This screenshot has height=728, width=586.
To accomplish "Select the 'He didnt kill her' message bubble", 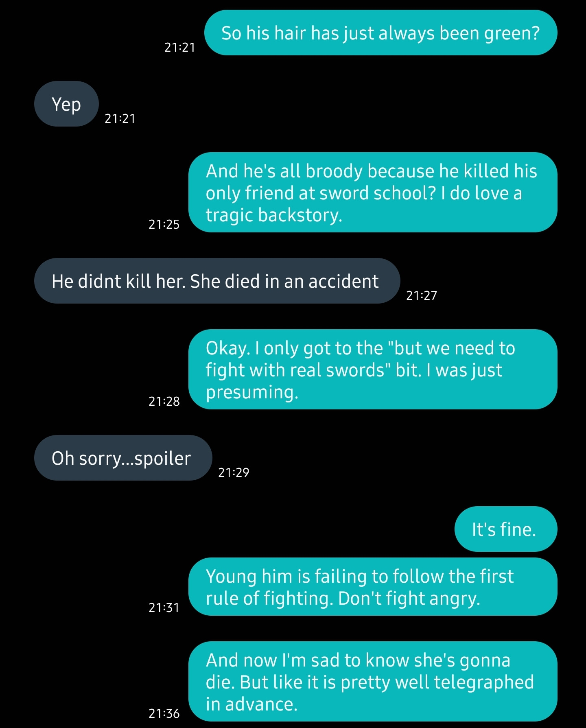I will click(x=217, y=281).
